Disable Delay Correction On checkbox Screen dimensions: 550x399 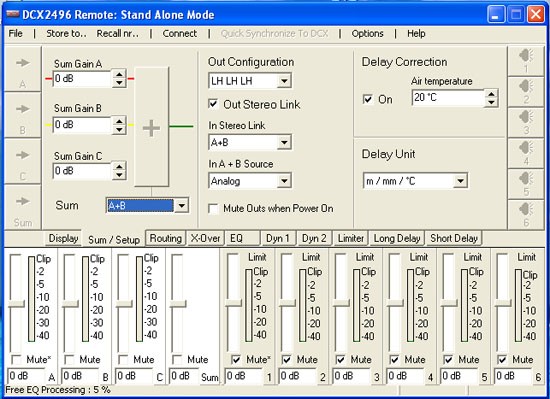pyautogui.click(x=367, y=99)
